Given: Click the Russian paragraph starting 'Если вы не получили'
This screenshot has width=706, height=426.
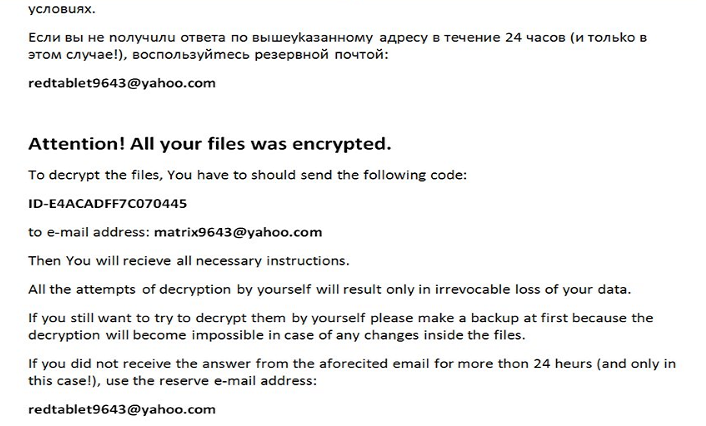Looking at the screenshot, I should (x=337, y=46).
